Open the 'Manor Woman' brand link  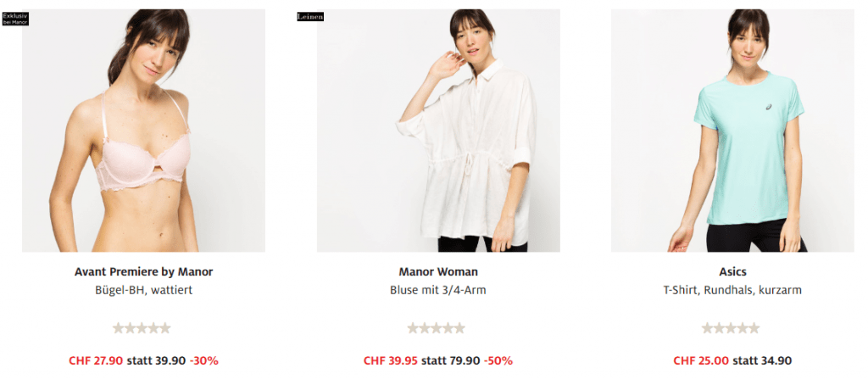pyautogui.click(x=438, y=272)
